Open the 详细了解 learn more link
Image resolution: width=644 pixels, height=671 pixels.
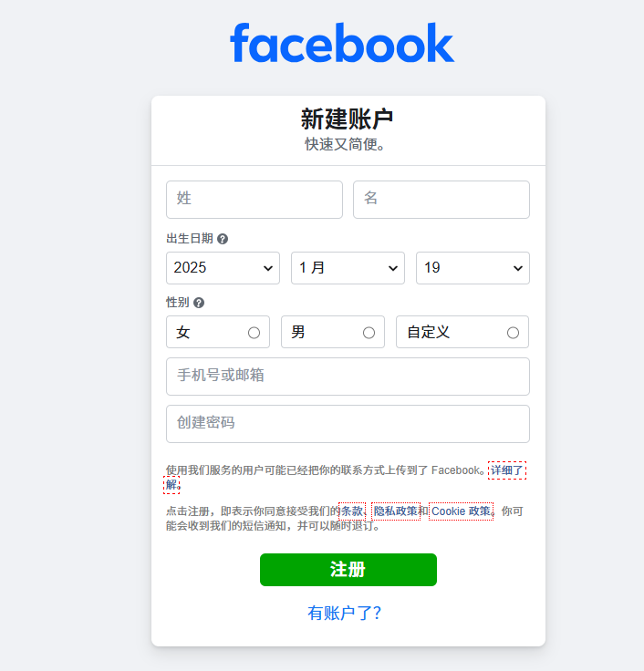(x=507, y=470)
